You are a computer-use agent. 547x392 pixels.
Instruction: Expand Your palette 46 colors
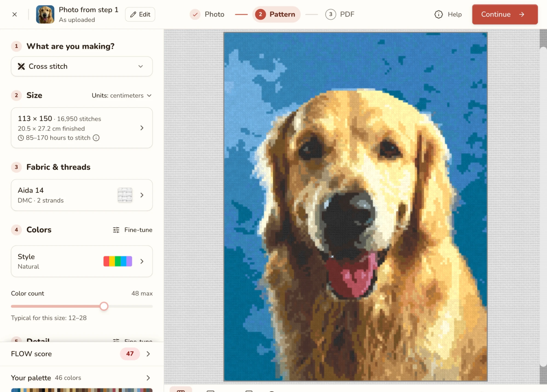tap(82, 378)
